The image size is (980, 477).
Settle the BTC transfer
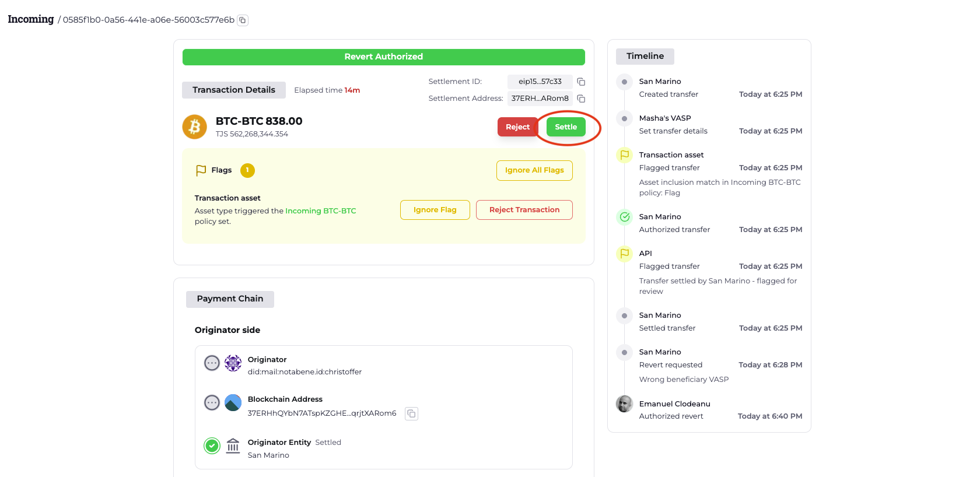(566, 127)
